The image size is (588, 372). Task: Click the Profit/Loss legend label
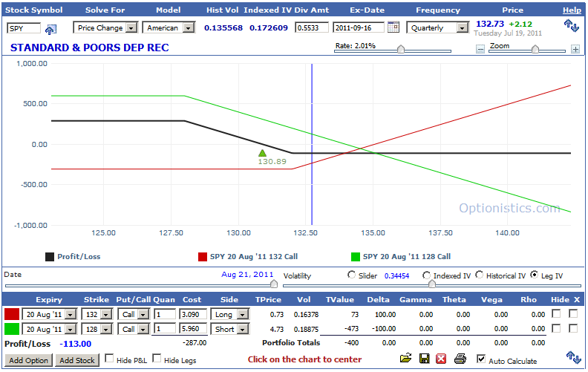click(x=79, y=257)
